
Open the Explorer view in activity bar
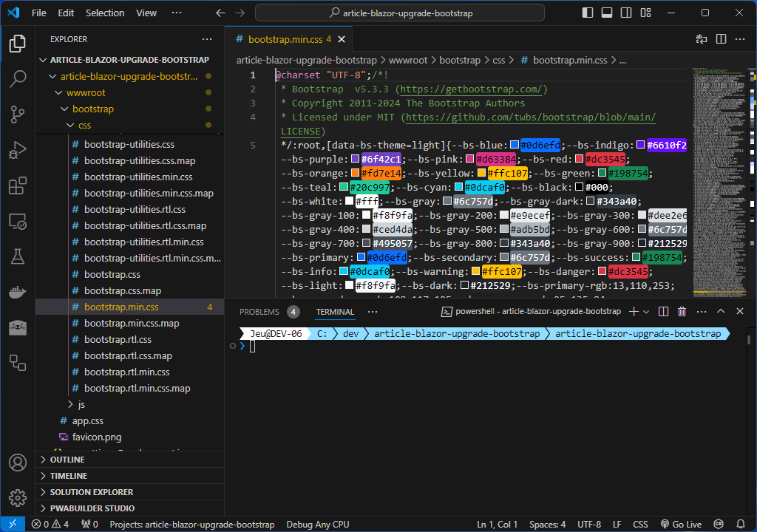click(18, 44)
